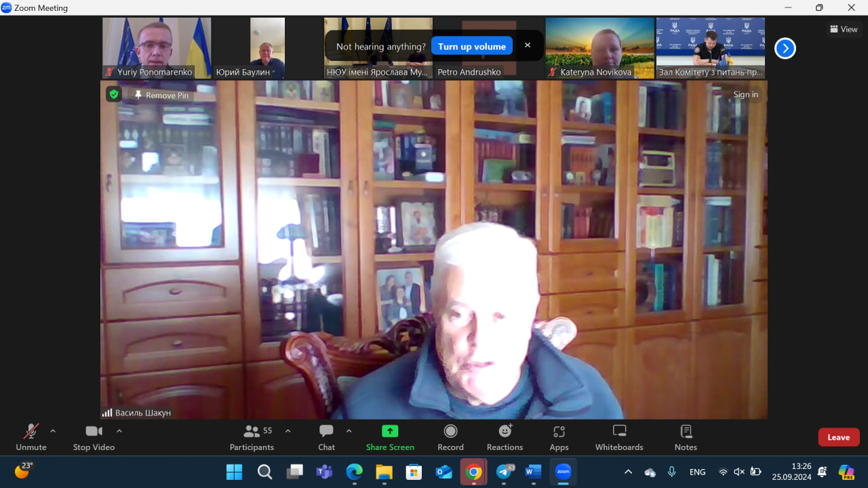868x488 pixels.
Task: Leave the meeting
Action: (838, 437)
